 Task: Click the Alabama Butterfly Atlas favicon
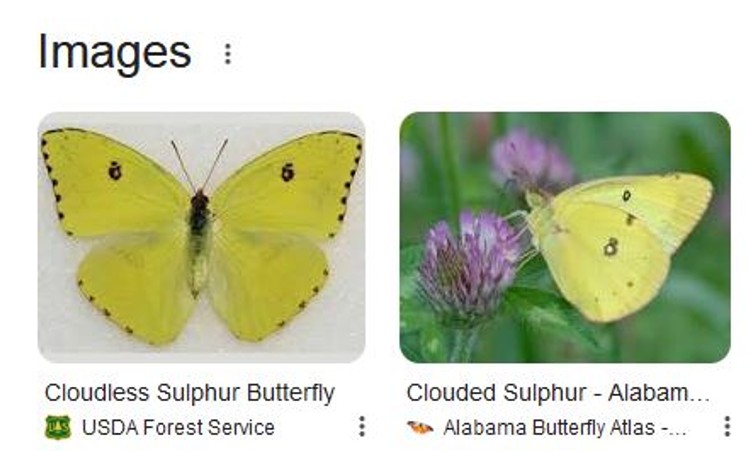coord(420,428)
